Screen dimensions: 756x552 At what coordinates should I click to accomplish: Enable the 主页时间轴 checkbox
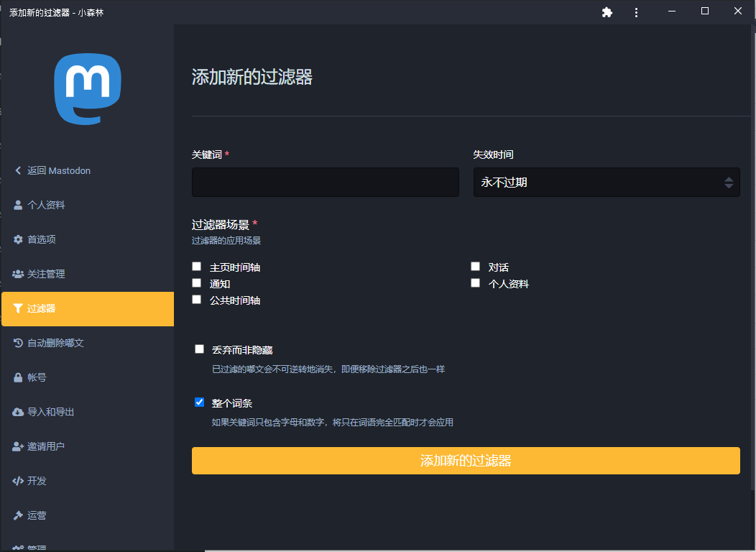coord(197,267)
